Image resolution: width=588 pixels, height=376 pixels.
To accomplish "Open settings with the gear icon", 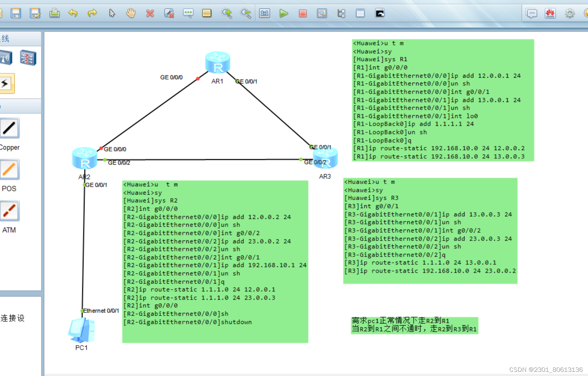I will point(570,13).
